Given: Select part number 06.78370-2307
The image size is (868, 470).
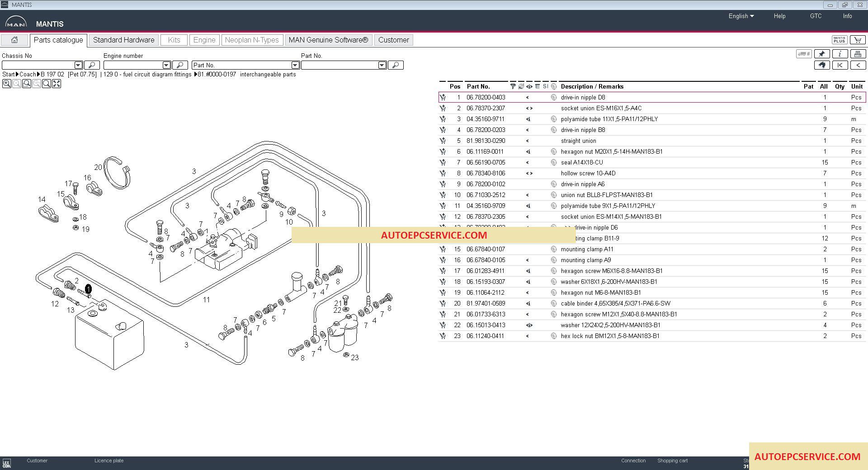Looking at the screenshot, I should point(486,108).
